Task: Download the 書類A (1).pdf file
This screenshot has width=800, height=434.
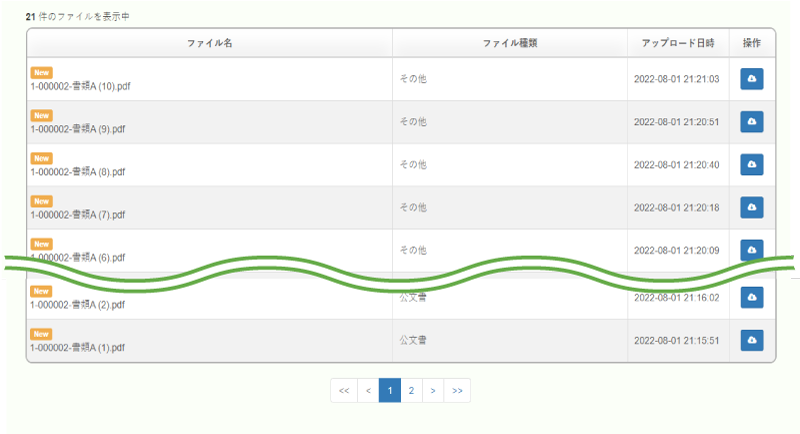Action: [752, 340]
